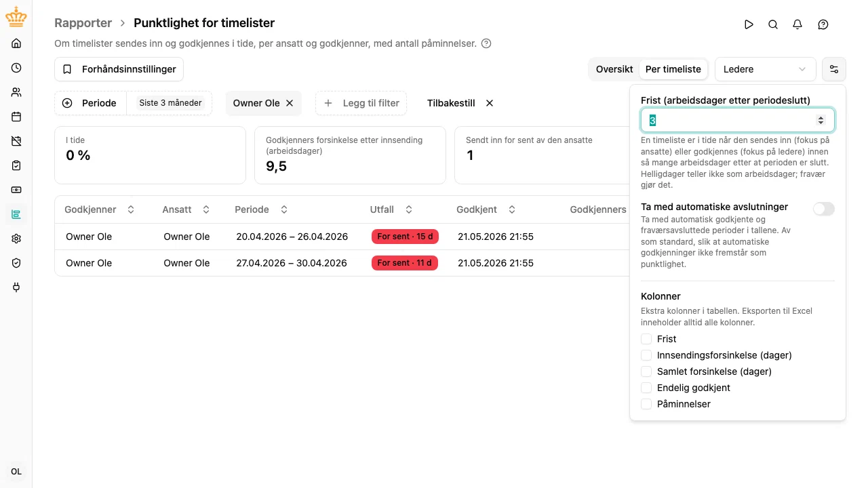This screenshot has width=868, height=488.
Task: Open the crossed-out calendar sidebar icon
Action: (x=16, y=141)
